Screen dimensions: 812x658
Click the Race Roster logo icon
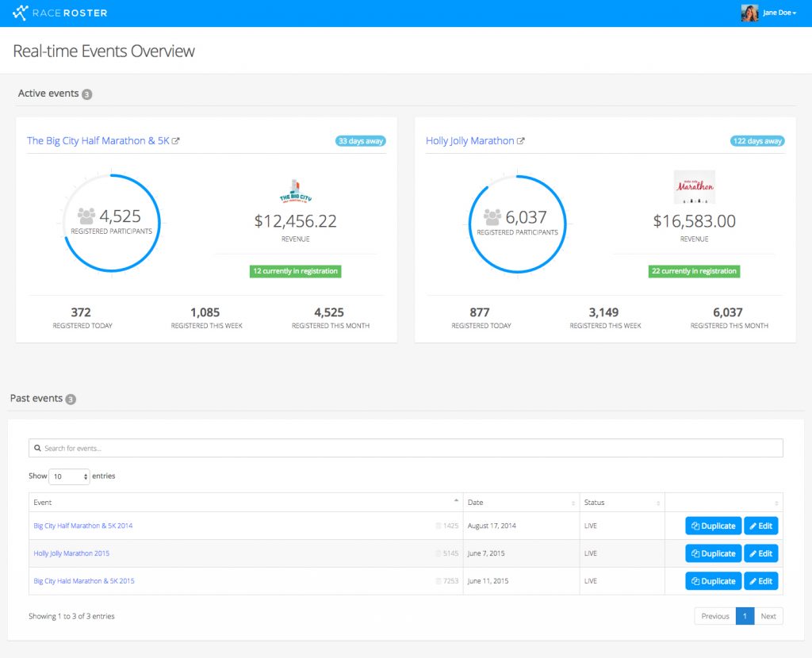(21, 13)
